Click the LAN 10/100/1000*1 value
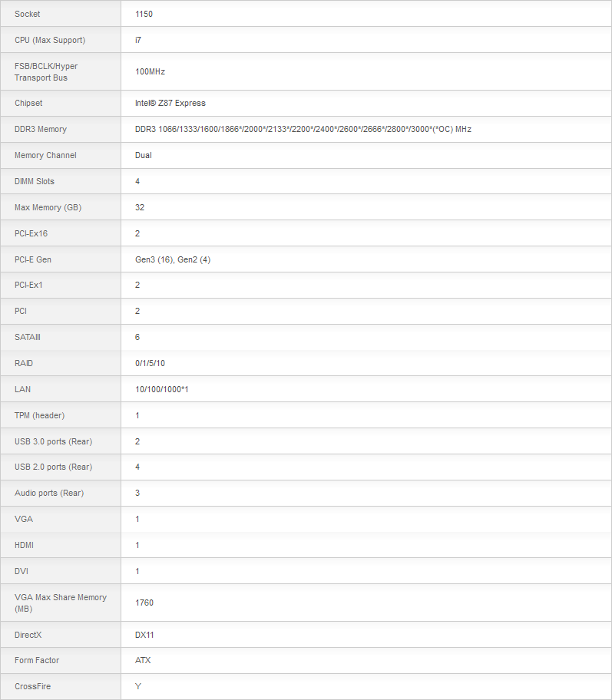 point(162,389)
